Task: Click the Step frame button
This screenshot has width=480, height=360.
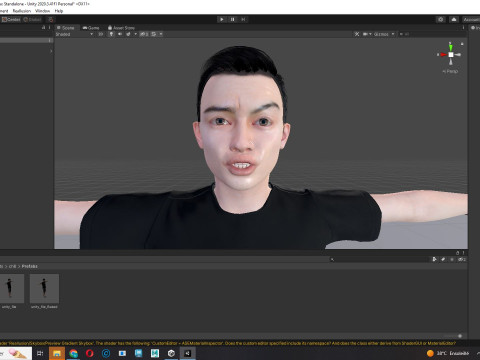Action: [x=243, y=19]
